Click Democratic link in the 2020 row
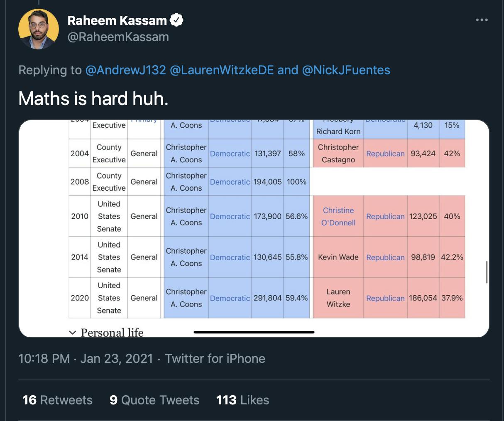 pos(230,298)
